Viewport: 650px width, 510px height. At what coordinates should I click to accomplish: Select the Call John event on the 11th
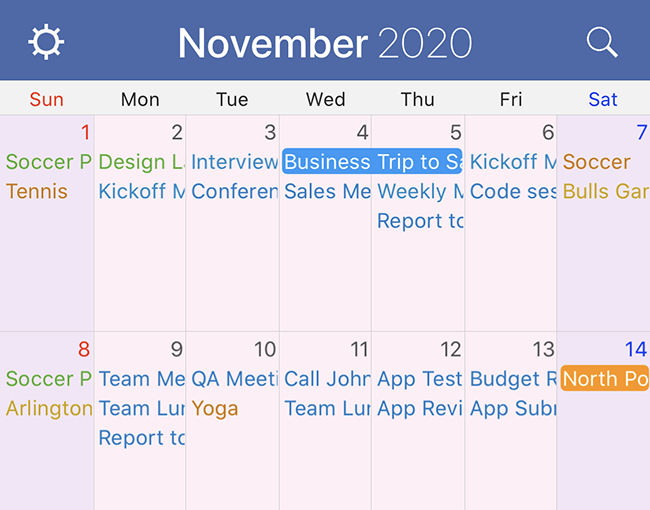[x=327, y=379]
